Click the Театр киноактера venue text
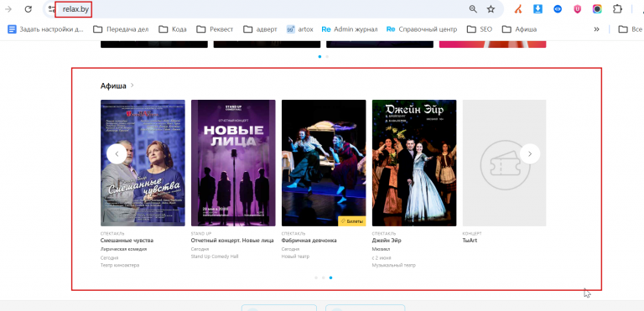Screen dimensions: 644x311 point(120,266)
